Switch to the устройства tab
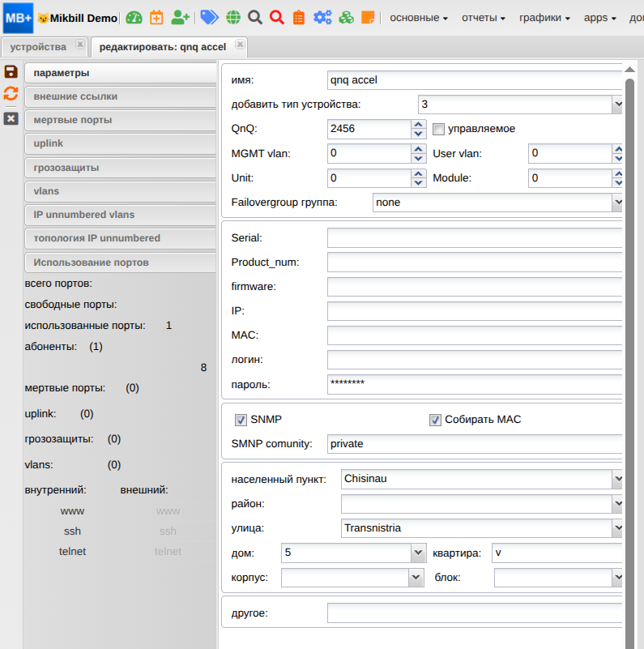This screenshot has width=644, height=649. 39,47
